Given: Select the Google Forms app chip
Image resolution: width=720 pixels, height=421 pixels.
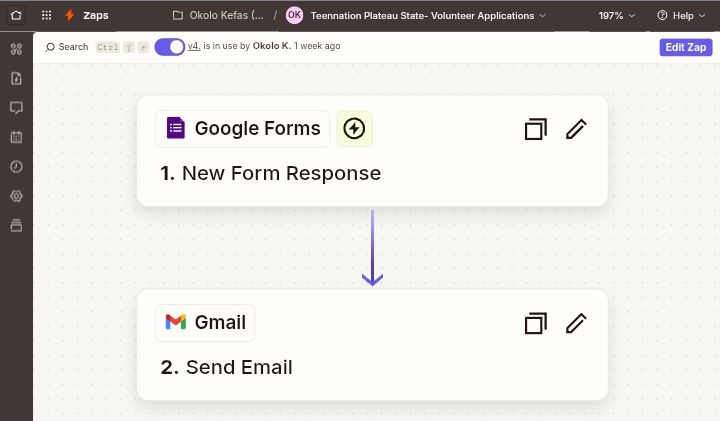Looking at the screenshot, I should (242, 129).
